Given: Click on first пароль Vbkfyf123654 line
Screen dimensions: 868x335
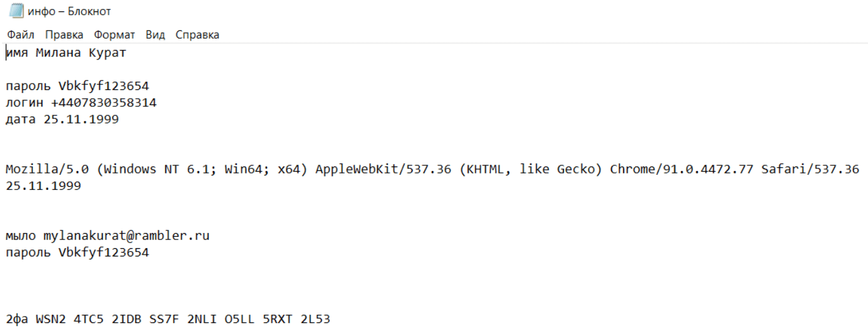Looking at the screenshot, I should click(x=77, y=86).
